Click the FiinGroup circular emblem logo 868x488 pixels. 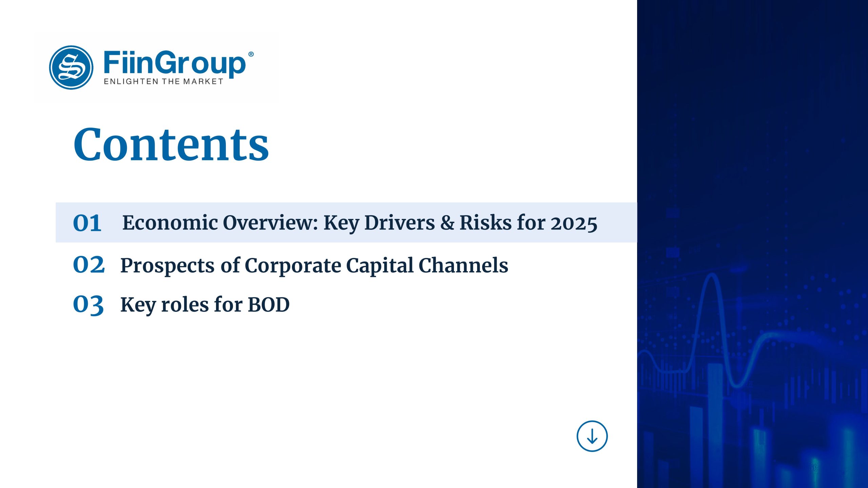tap(71, 67)
